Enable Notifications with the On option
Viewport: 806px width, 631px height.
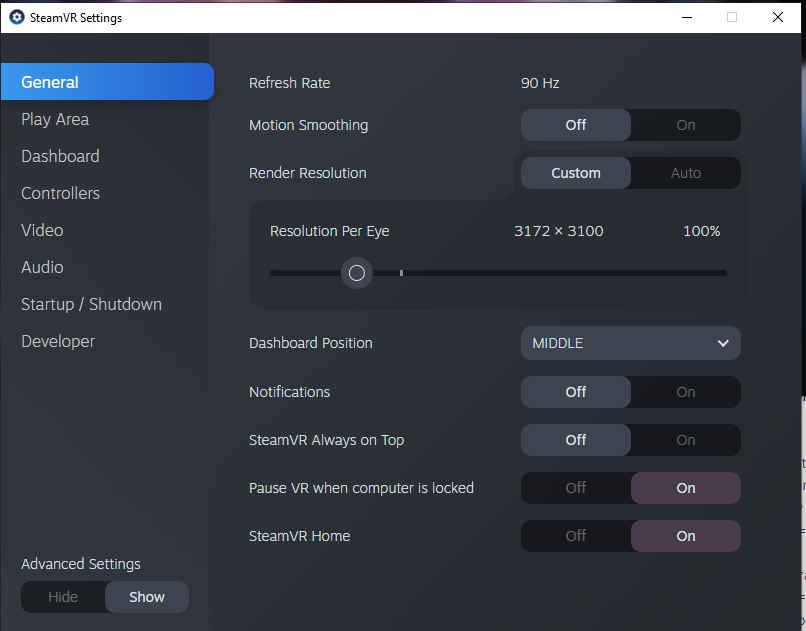pyautogui.click(x=685, y=392)
